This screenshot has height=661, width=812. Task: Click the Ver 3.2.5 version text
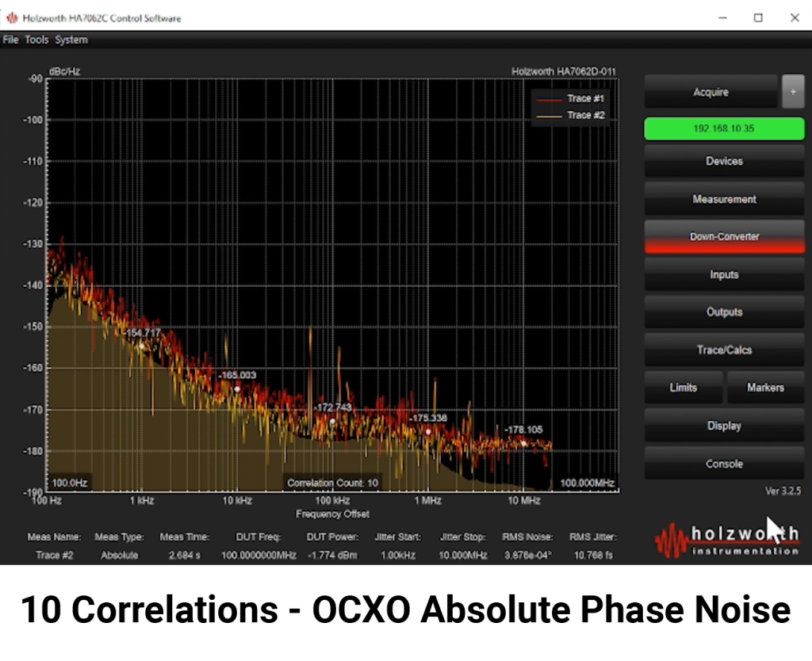pos(783,491)
